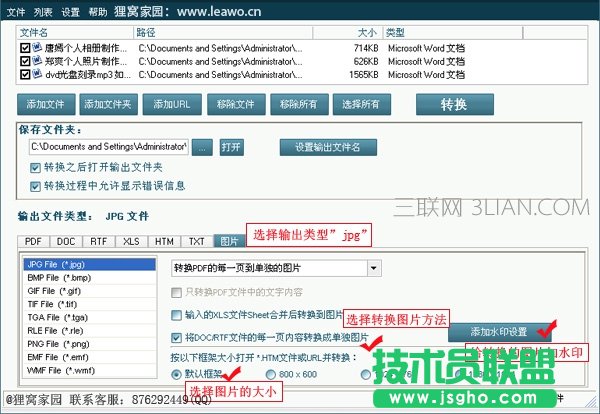The image size is (600, 414).
Task: Toggle 转换过程中允许显示错误信息 checkbox
Action: click(x=35, y=186)
